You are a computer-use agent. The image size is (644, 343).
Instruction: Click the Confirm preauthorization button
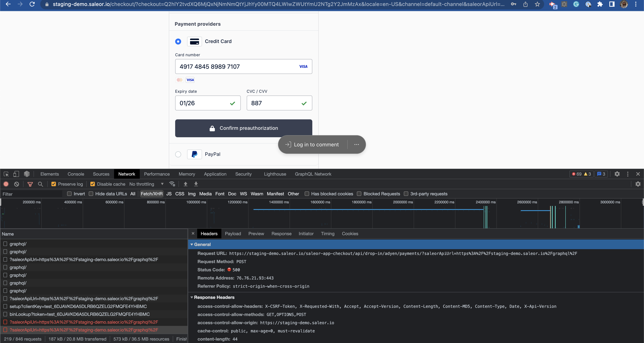click(244, 128)
